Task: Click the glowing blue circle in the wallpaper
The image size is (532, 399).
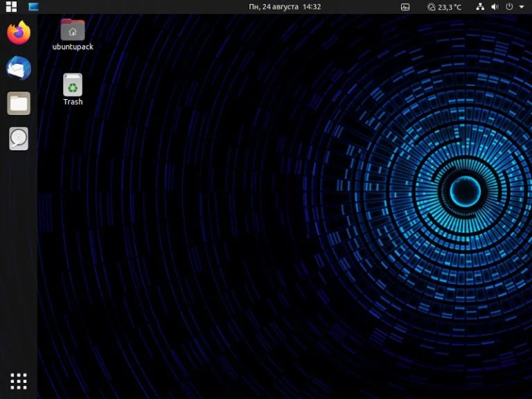Action: click(x=465, y=191)
